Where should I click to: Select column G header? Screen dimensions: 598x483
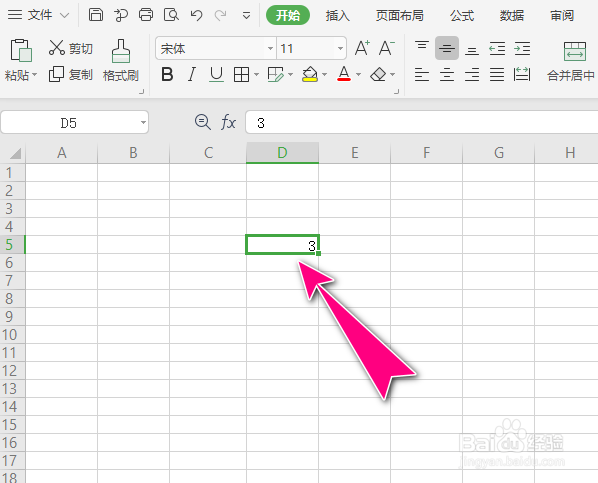coord(498,153)
